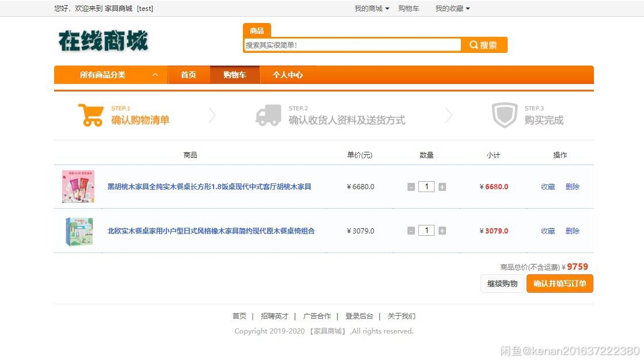The image size is (644, 360).
Task: Click the shield step 3 icon
Action: coord(504,115)
